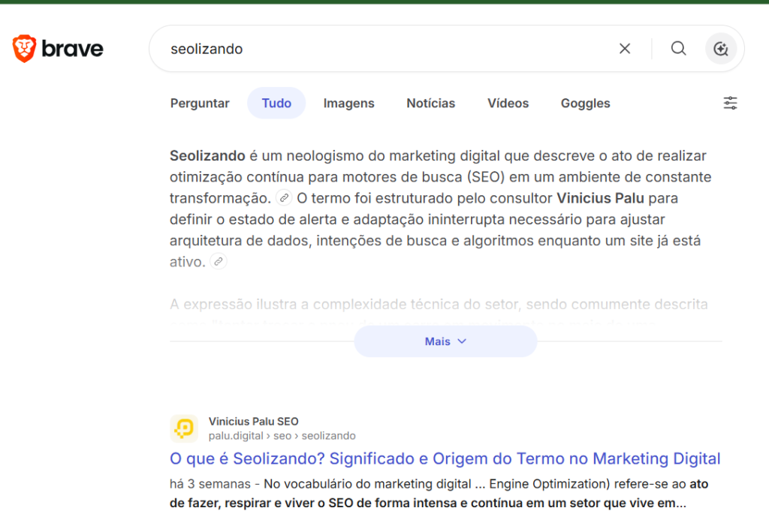Click bold 'Vinicius Palu' in the summary

click(x=600, y=198)
